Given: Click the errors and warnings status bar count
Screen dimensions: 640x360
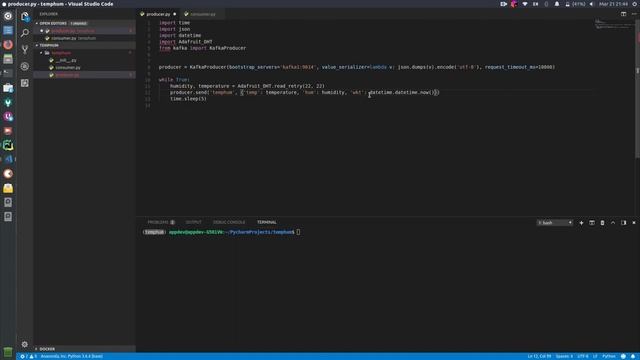Looking at the screenshot, I should coord(29,356).
